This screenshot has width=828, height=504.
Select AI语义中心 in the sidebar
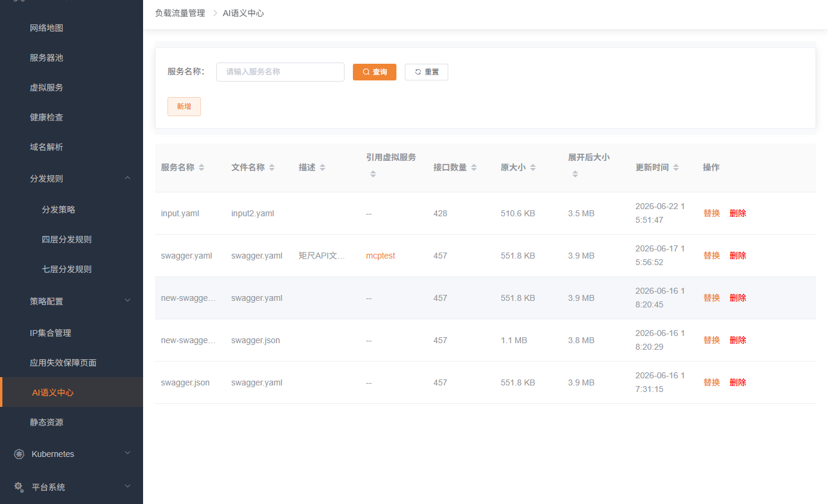click(x=72, y=393)
